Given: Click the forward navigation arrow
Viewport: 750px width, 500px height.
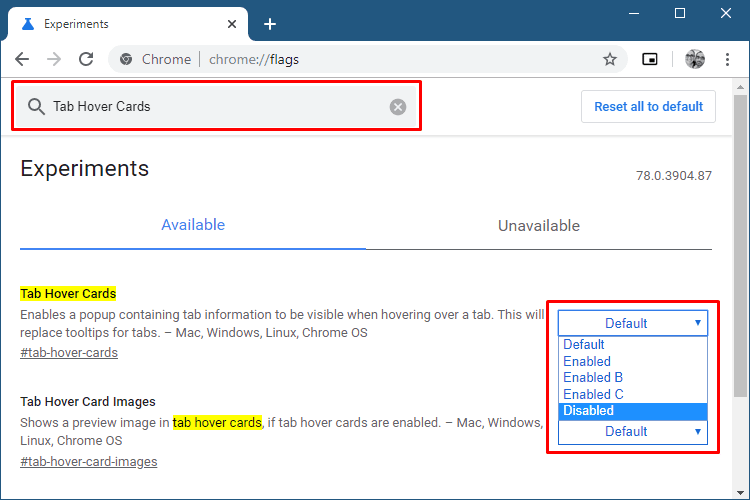Looking at the screenshot, I should (54, 59).
